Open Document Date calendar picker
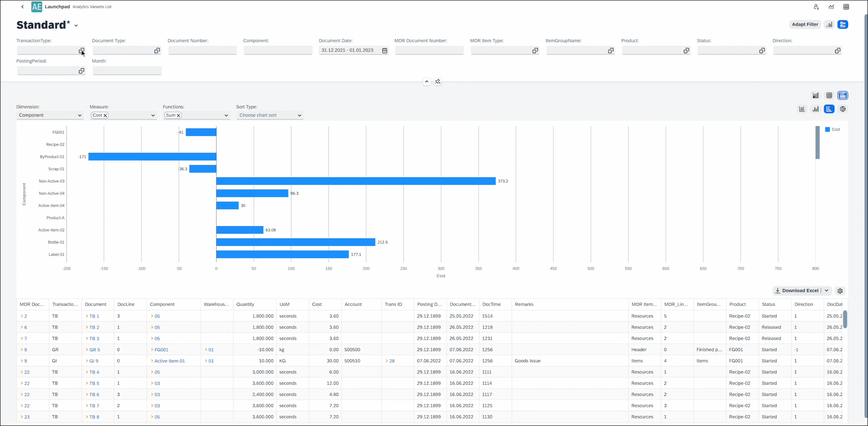This screenshot has height=426, width=868. coord(384,51)
